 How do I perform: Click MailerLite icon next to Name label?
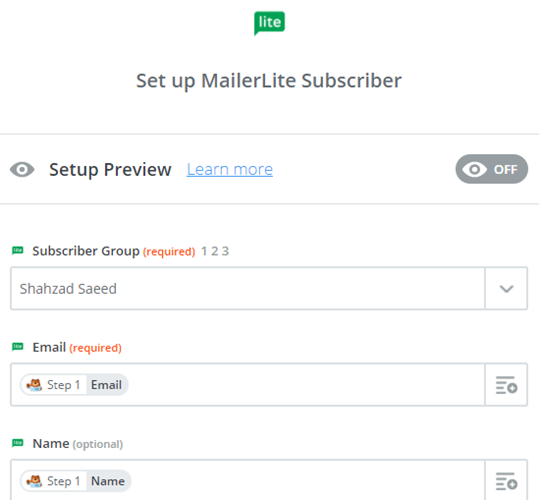18,443
